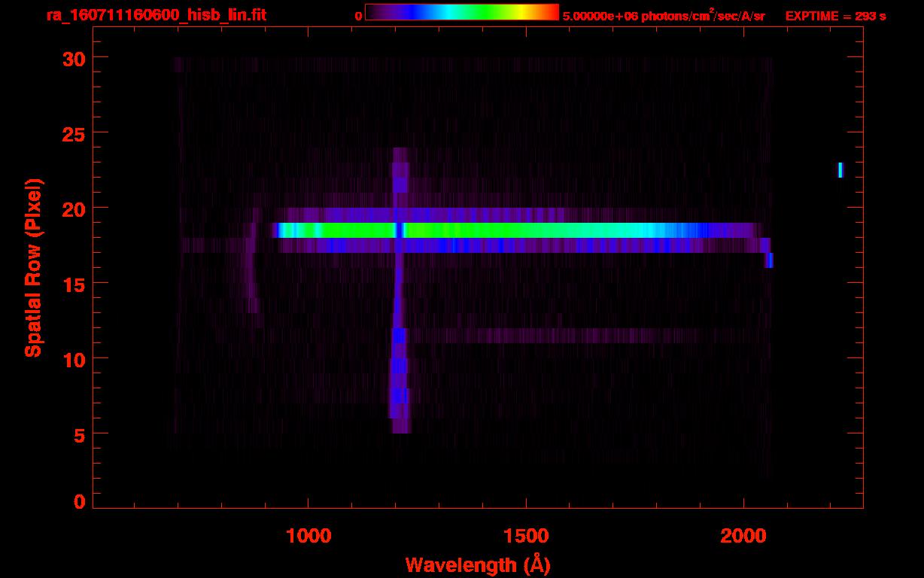Click the blue emission feature near row 8
Viewport: 924px width, 578px height.
click(399, 395)
